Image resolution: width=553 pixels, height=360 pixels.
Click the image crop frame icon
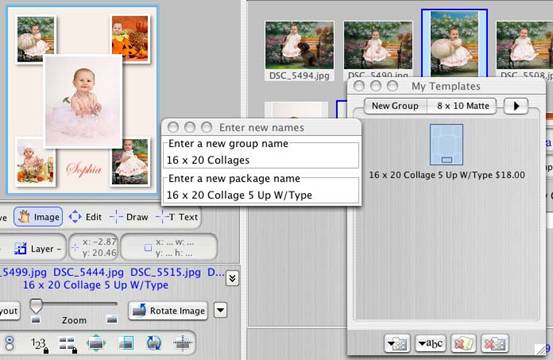[126, 343]
